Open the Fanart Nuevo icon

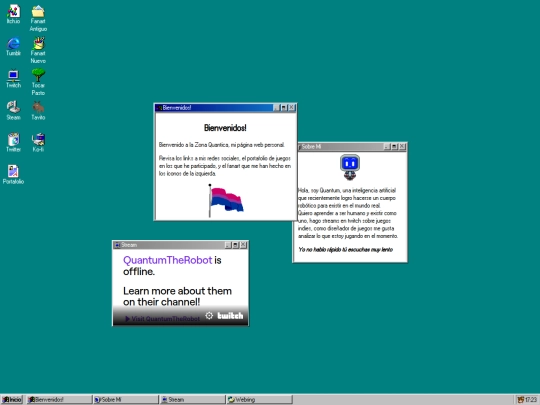(x=38, y=50)
